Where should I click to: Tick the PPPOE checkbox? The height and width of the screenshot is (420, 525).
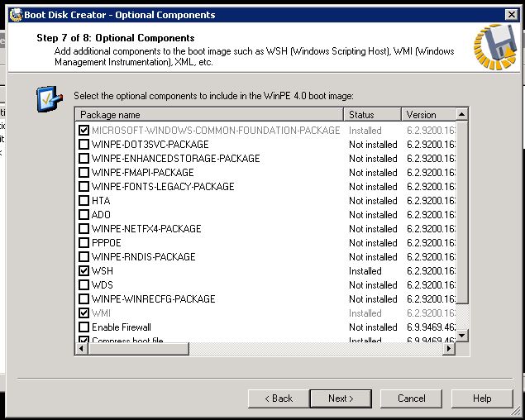click(x=84, y=242)
